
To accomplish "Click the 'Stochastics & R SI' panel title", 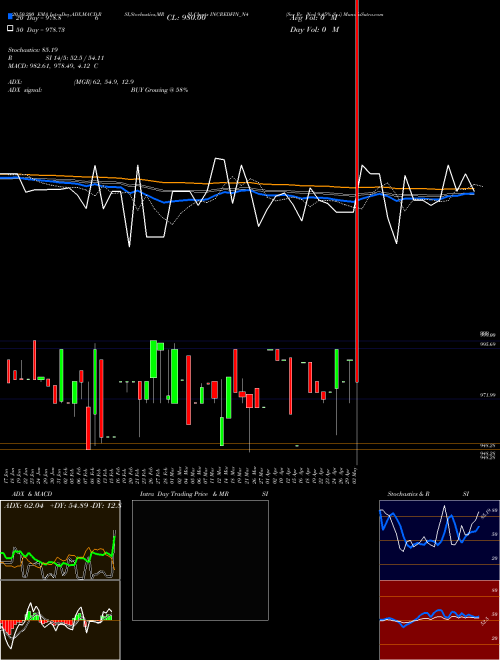I will (428, 494).
